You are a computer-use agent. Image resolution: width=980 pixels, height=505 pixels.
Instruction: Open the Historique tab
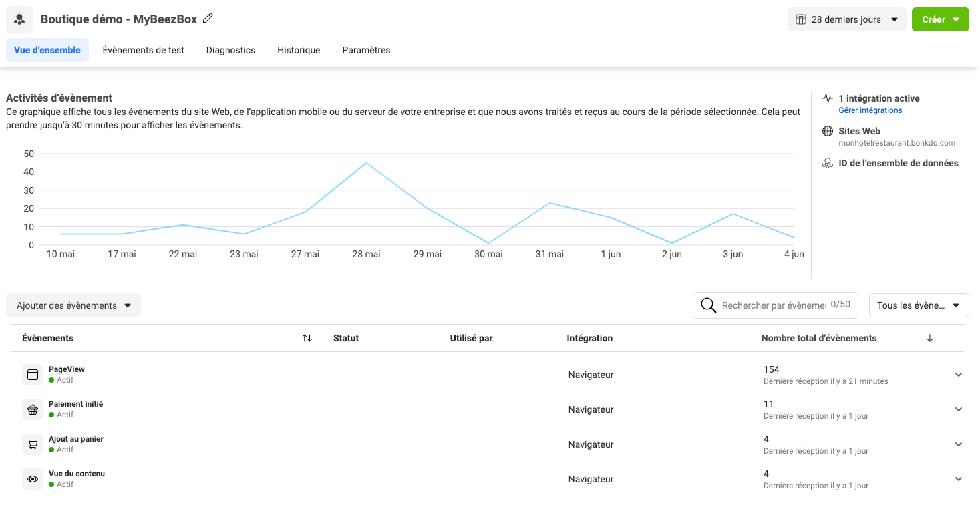coord(299,50)
